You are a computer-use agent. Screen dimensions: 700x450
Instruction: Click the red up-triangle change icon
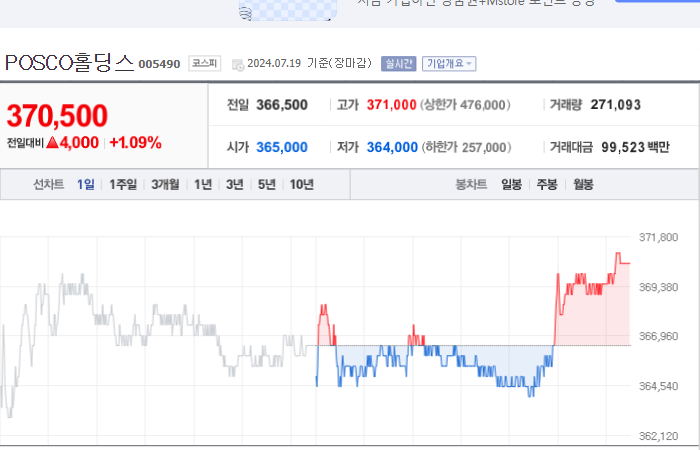point(53,142)
